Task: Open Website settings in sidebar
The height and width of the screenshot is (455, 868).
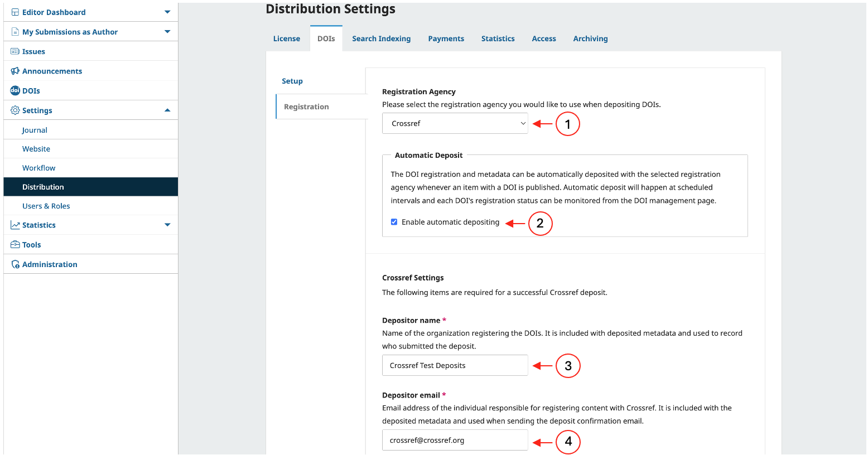Action: [36, 149]
